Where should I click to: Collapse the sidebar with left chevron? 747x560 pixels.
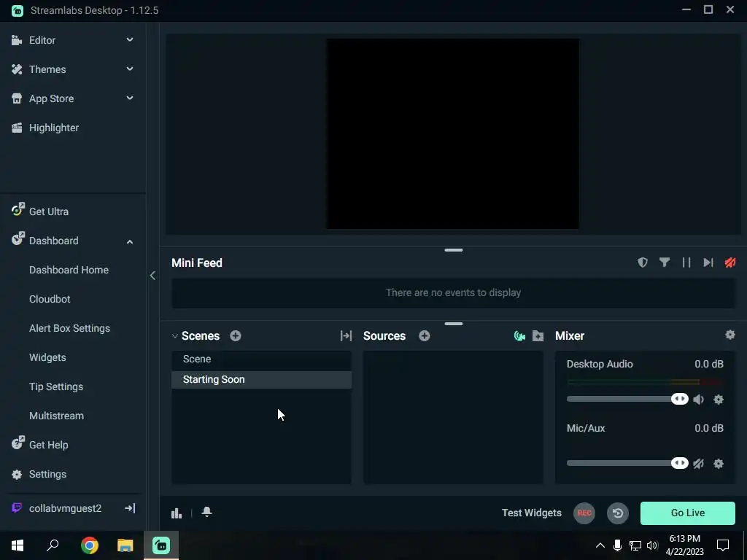152,275
